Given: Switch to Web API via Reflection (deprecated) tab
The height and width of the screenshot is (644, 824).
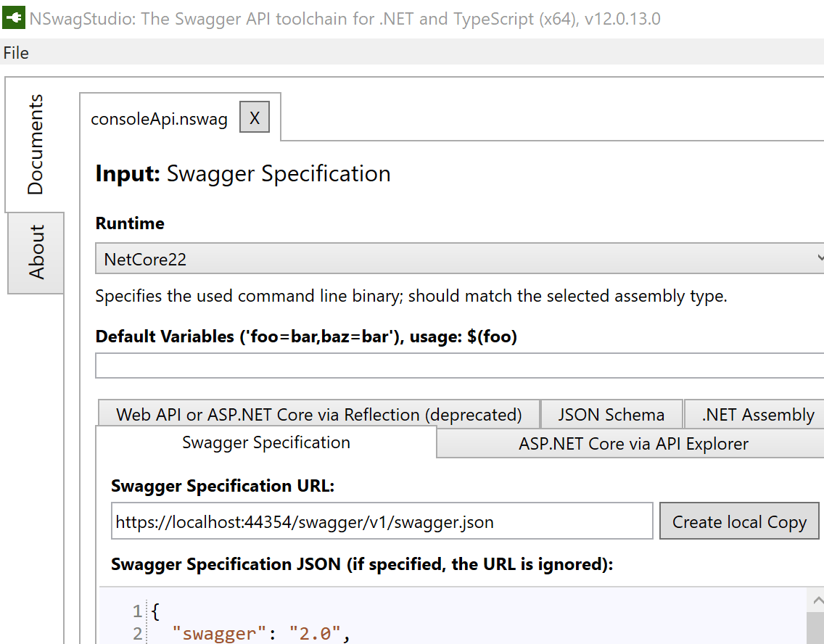Looking at the screenshot, I should click(x=318, y=415).
